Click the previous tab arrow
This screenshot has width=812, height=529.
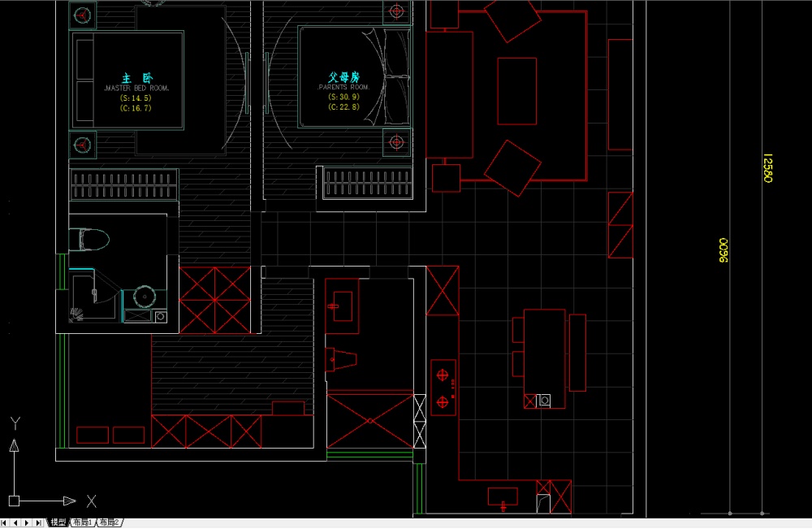(16, 522)
